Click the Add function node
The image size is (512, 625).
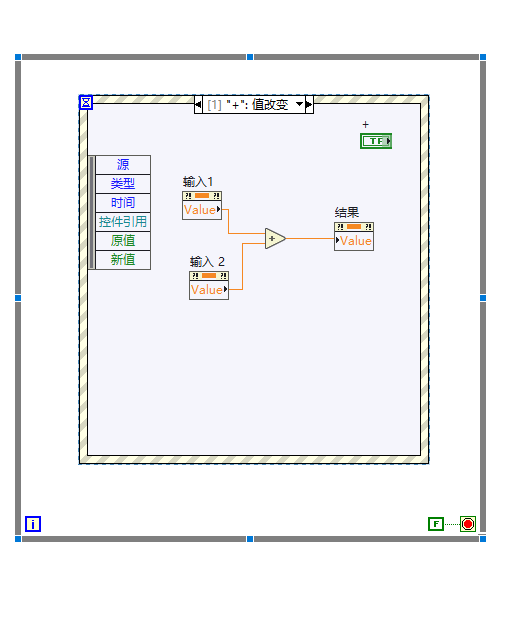(274, 238)
